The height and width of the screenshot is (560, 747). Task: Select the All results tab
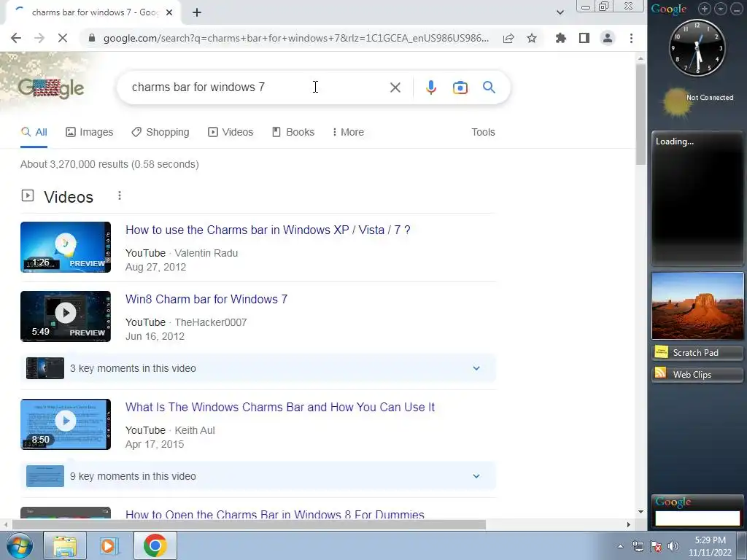pos(34,132)
